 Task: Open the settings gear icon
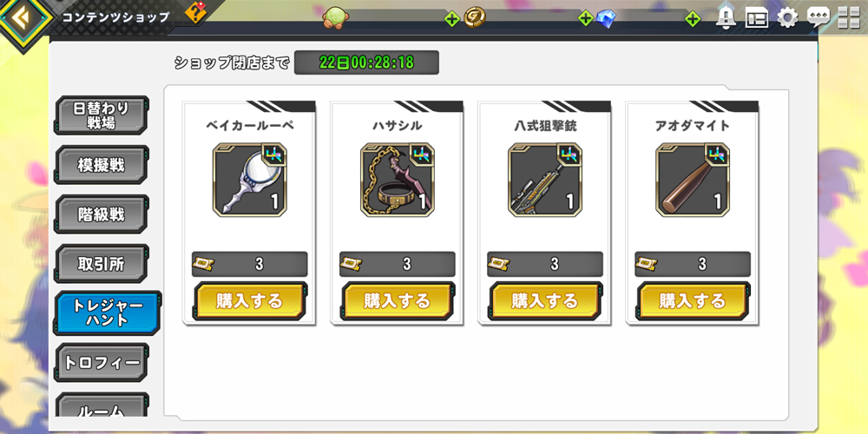point(787,17)
